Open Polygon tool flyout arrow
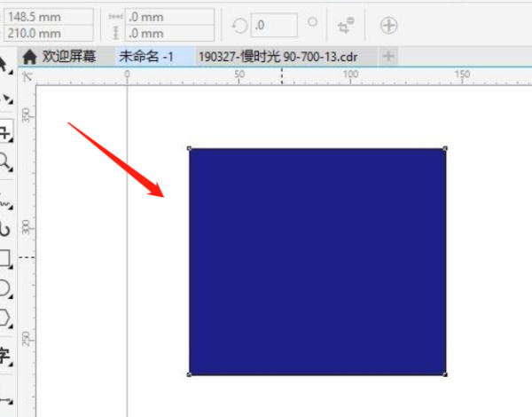532x417 pixels. click(11, 327)
